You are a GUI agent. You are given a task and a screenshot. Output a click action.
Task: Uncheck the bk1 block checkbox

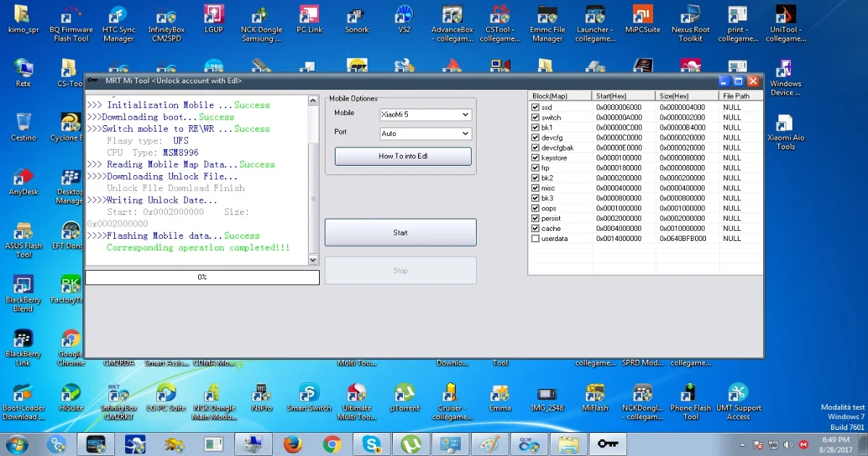535,127
